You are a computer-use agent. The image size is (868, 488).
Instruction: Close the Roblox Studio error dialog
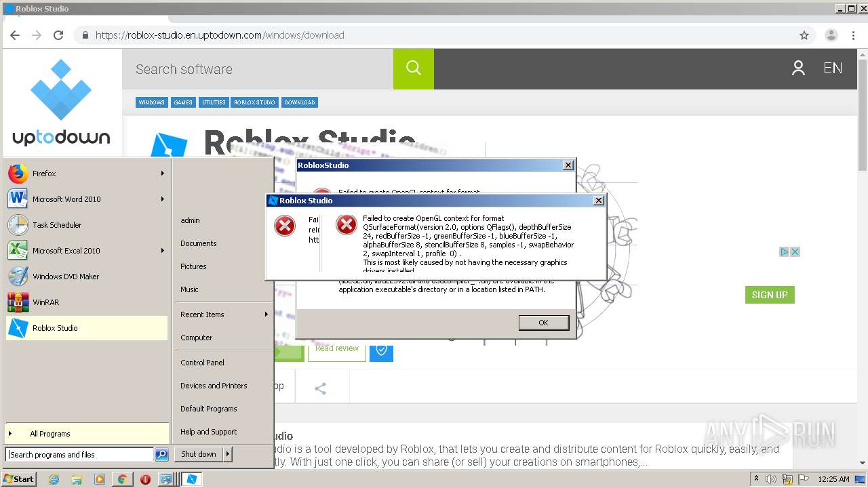tap(599, 201)
